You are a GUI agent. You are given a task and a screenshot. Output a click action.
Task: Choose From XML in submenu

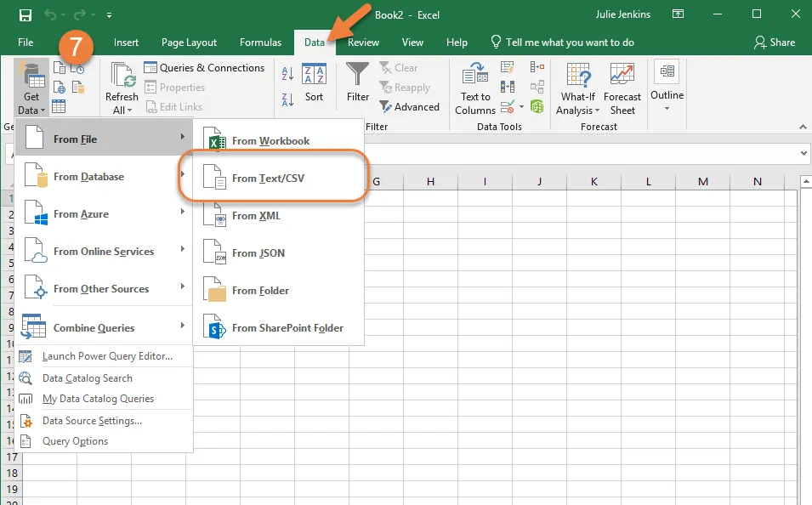pyautogui.click(x=279, y=215)
